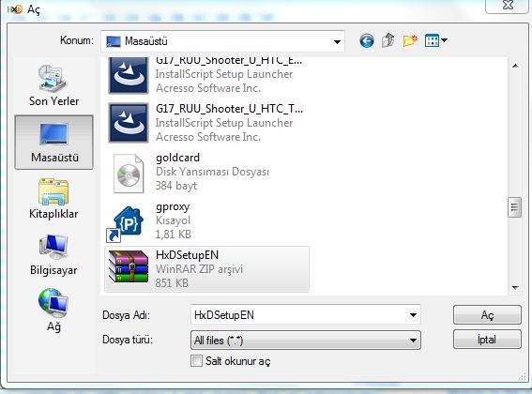This screenshot has height=394, width=532.
Task: Go up one folder level
Action: click(x=388, y=40)
